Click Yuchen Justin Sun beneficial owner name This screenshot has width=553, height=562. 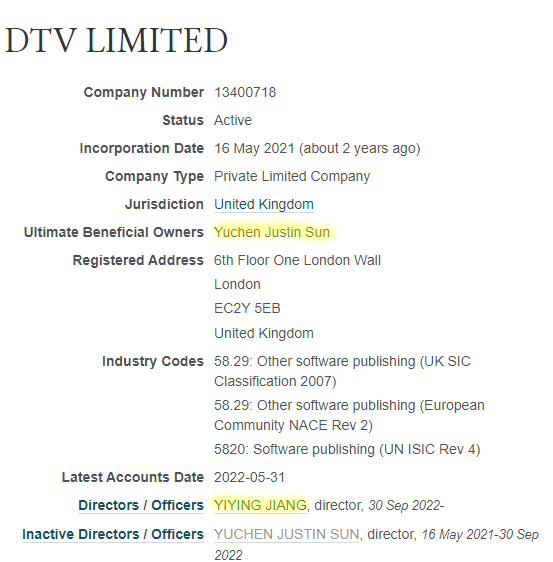point(272,232)
